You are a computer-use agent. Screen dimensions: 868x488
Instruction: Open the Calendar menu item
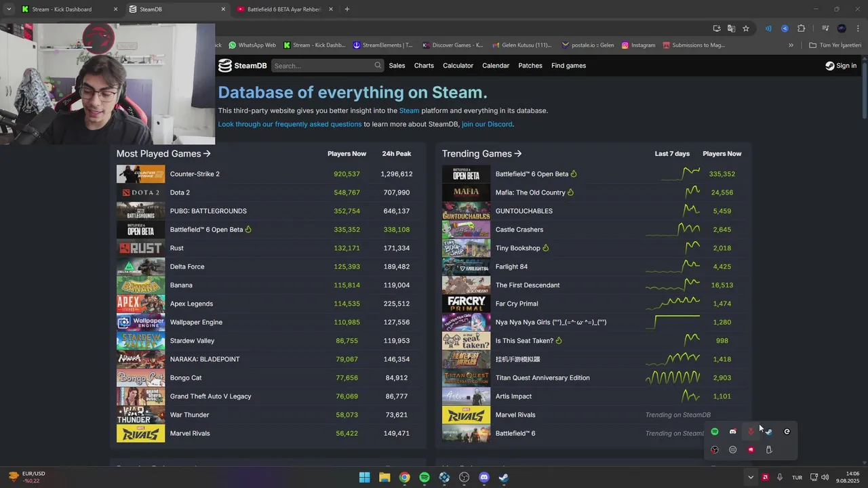[x=496, y=66]
